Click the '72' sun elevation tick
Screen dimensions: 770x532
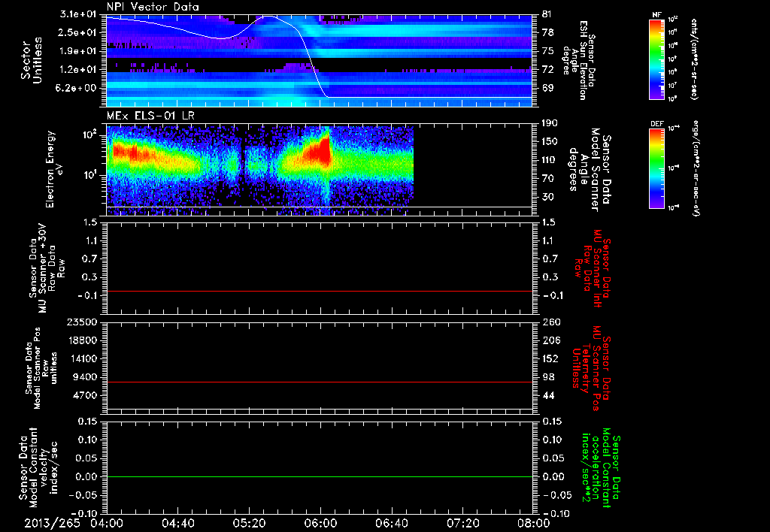[547, 70]
